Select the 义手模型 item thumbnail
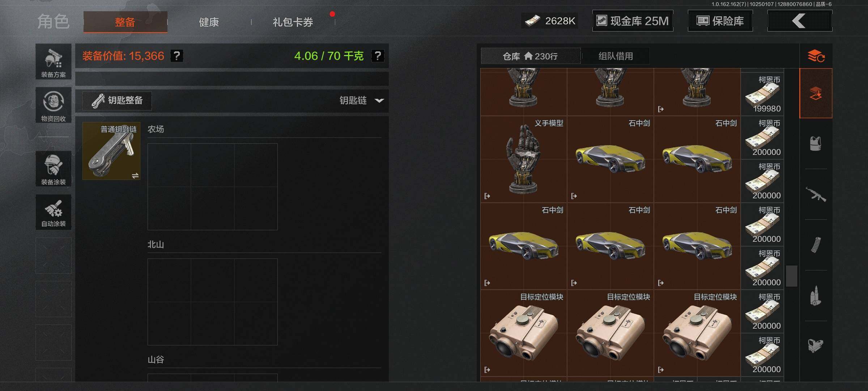Viewport: 868px width, 391px height. coord(524,159)
